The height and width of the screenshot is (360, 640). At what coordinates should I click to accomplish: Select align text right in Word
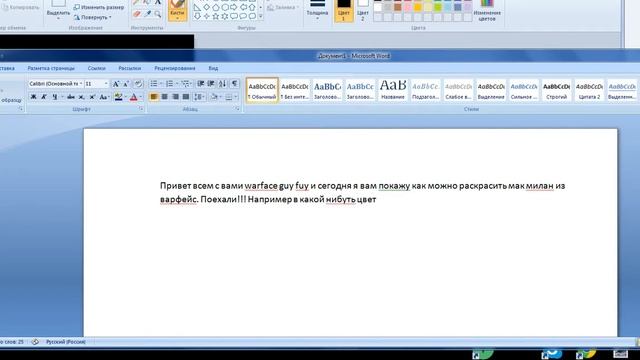tap(175, 97)
